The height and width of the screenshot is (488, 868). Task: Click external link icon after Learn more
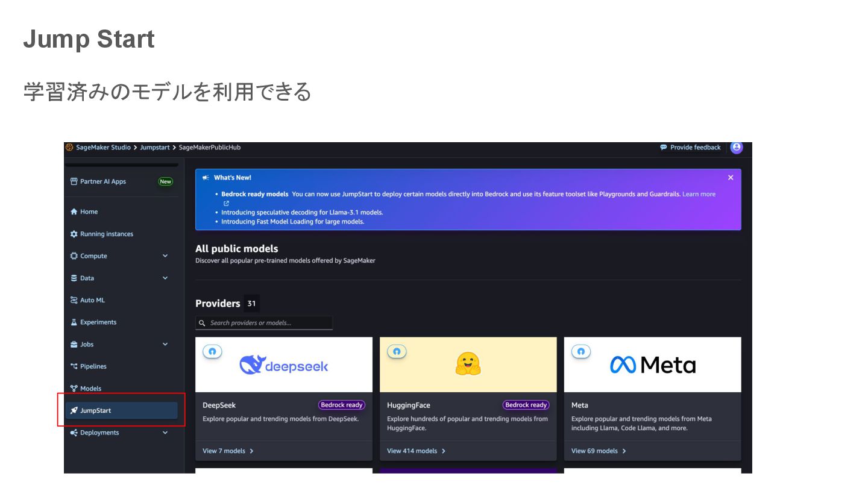(226, 204)
